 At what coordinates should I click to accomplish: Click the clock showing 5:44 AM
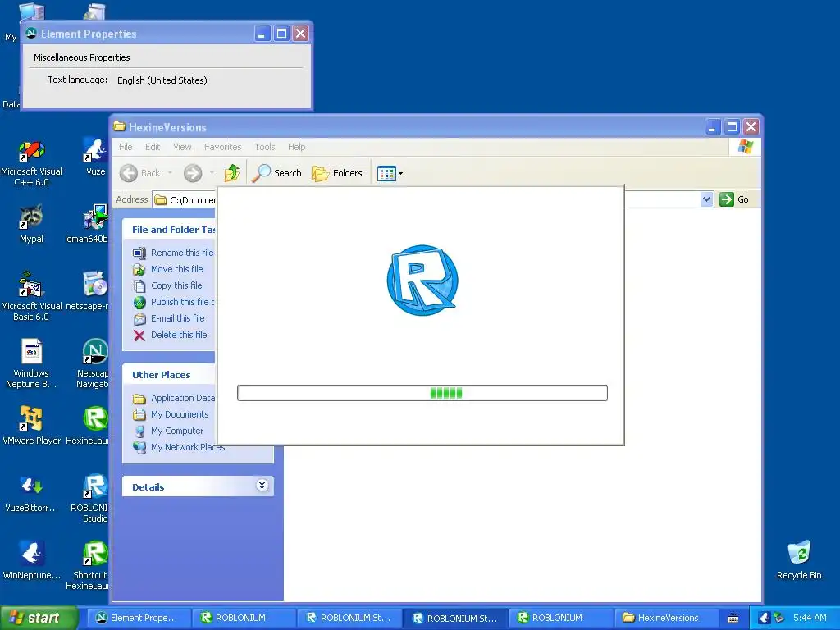(810, 618)
